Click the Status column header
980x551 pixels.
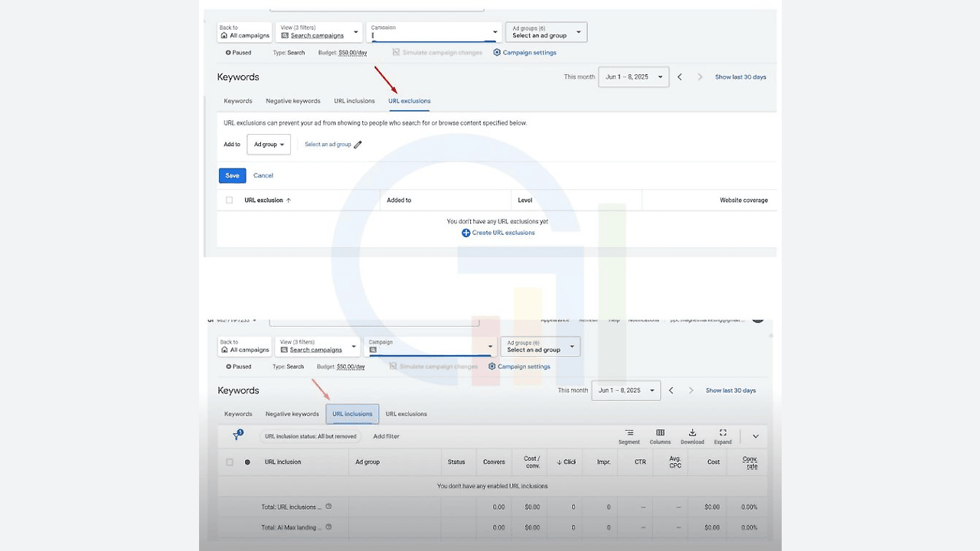click(x=456, y=462)
